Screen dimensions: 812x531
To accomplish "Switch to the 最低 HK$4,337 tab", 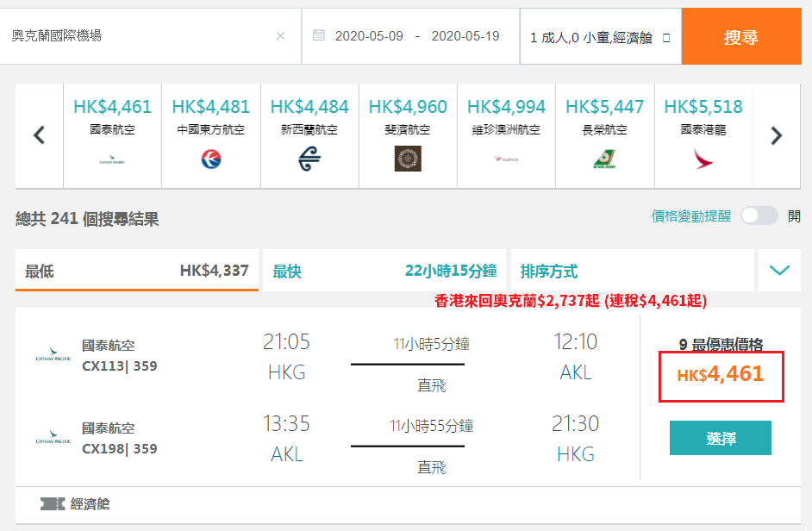I will click(137, 270).
